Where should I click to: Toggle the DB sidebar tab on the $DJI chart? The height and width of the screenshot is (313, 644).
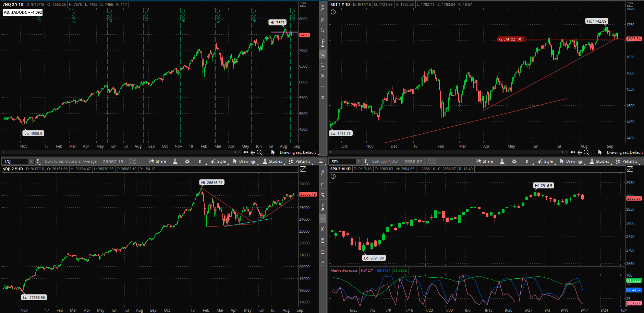coord(323,240)
